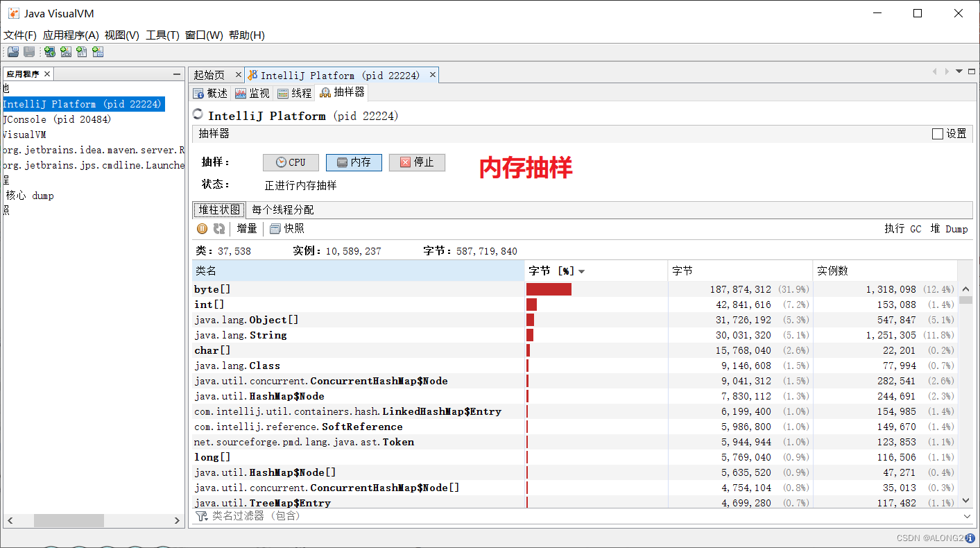Pause live results in the sampler toolbar
980x548 pixels.
(202, 228)
